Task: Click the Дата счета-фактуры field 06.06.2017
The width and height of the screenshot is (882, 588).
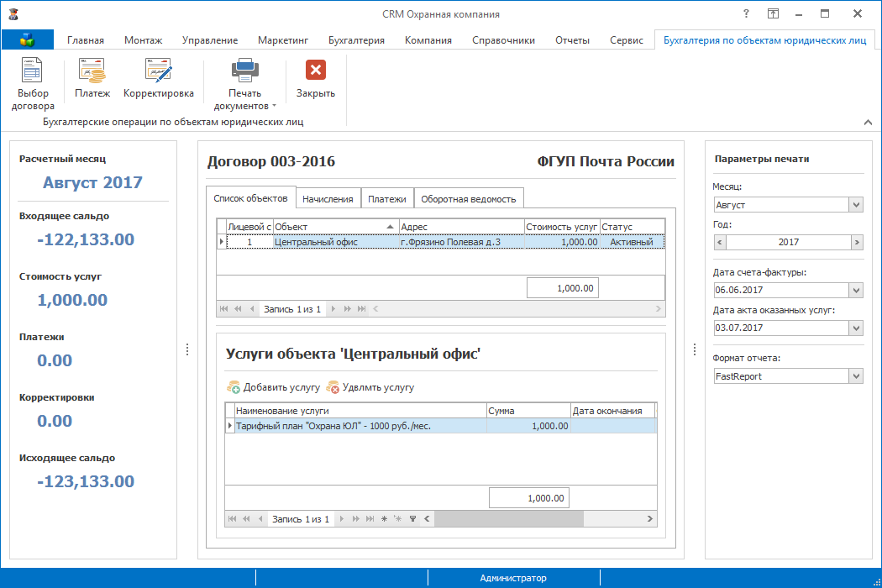Action: pos(781,290)
